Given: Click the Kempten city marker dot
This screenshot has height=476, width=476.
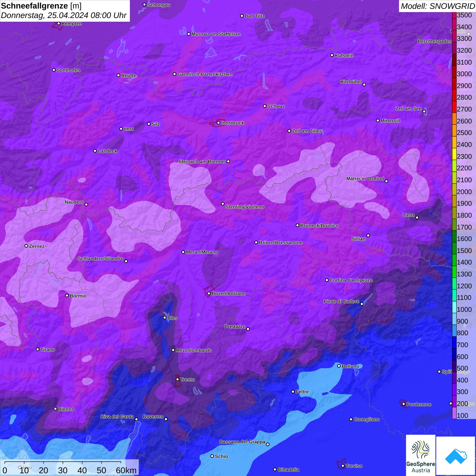Looking at the screenshot, I should coord(59,23).
